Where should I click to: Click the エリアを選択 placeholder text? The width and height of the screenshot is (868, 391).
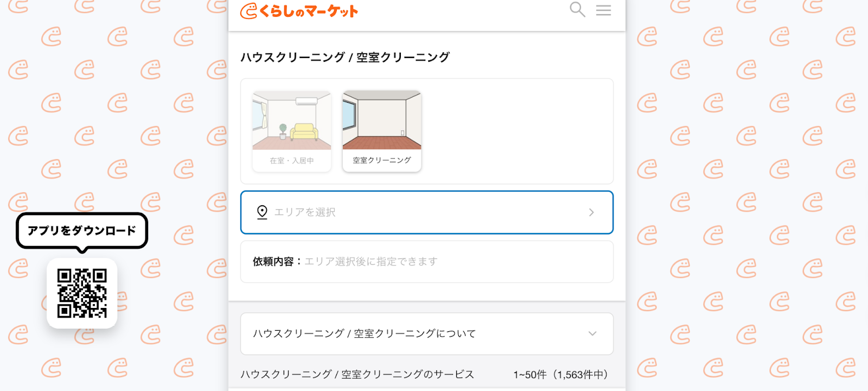coord(305,212)
